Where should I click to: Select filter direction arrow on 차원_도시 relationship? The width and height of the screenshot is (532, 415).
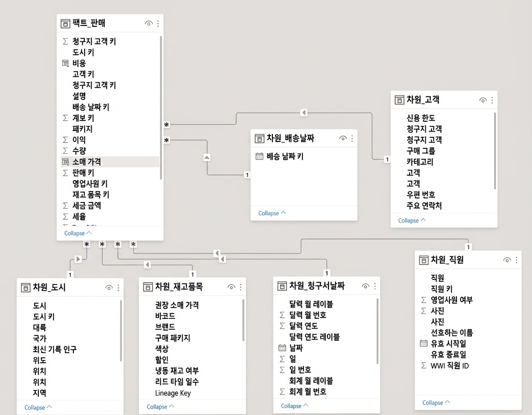[78, 259]
